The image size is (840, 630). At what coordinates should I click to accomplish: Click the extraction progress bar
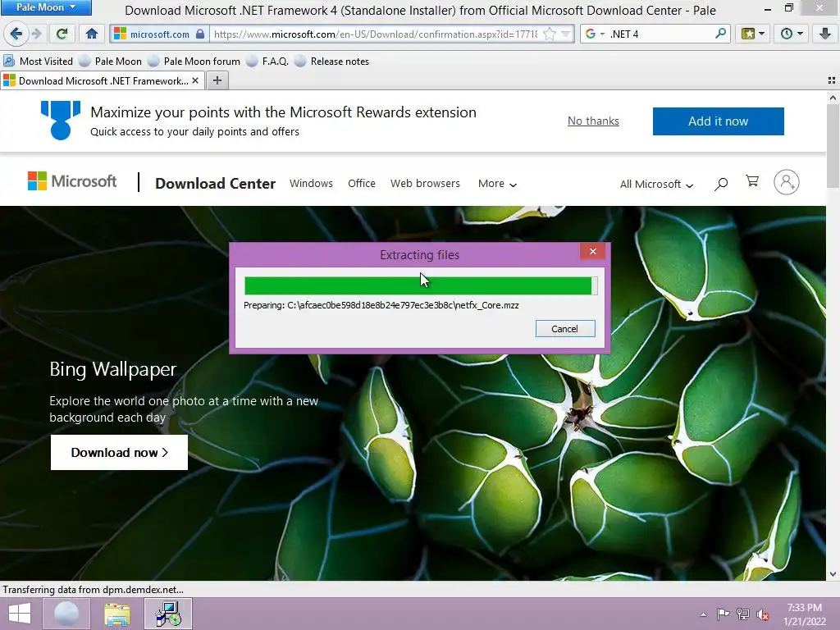pyautogui.click(x=421, y=285)
